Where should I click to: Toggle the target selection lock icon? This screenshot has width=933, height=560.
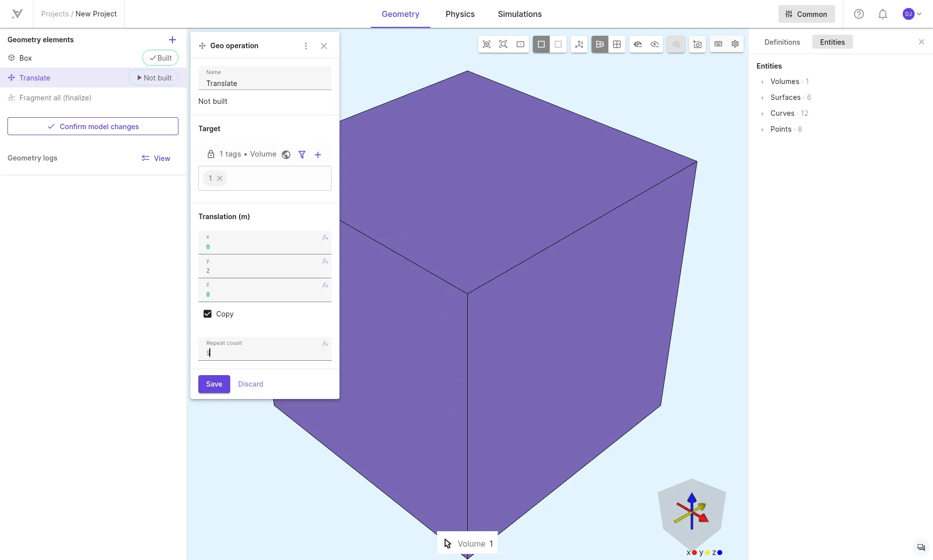(211, 154)
